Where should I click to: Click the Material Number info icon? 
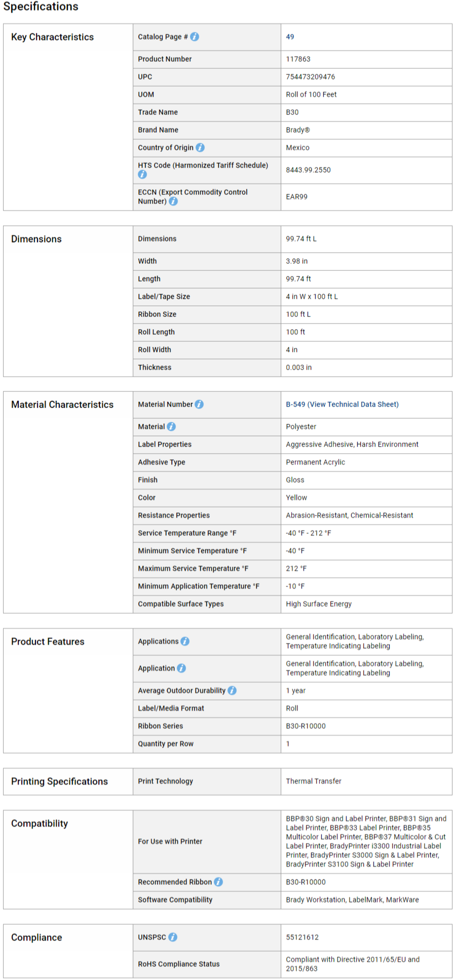pos(199,404)
